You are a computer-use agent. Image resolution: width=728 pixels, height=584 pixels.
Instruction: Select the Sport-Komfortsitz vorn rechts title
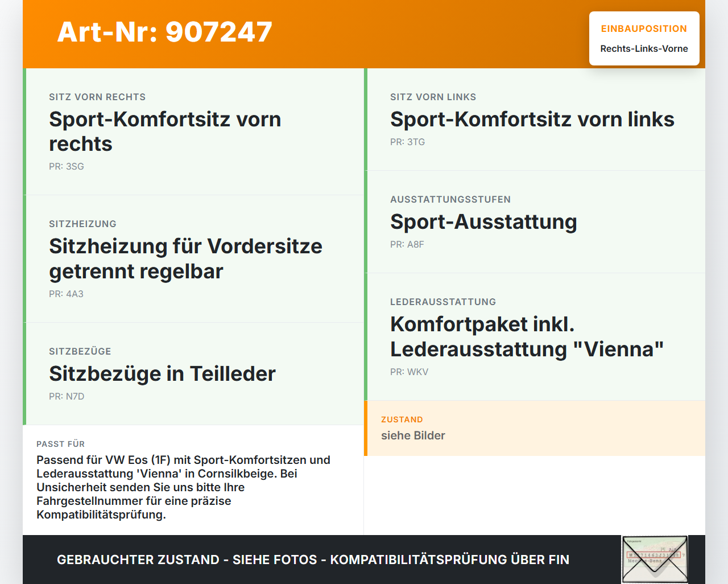click(x=165, y=131)
